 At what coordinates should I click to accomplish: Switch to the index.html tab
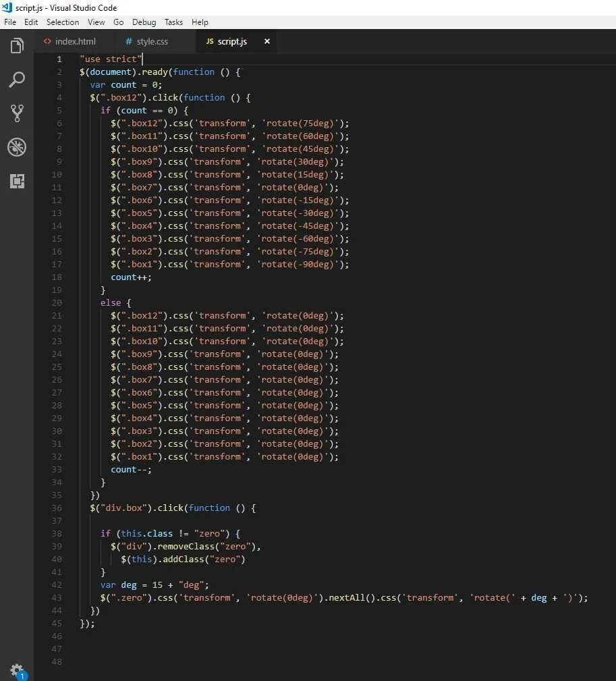click(75, 41)
